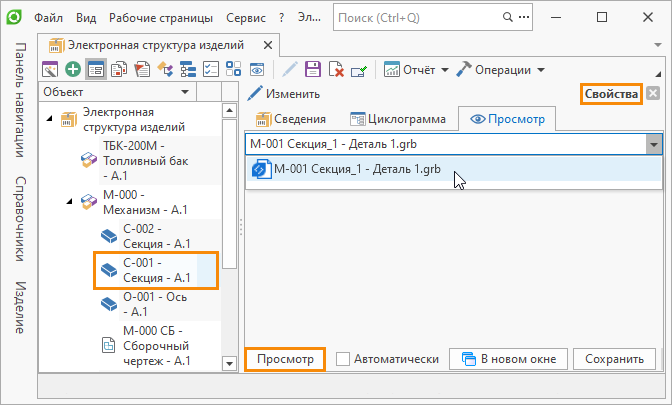The width and height of the screenshot is (672, 405).
Task: Click the window with green checkmark icon
Action: [359, 69]
